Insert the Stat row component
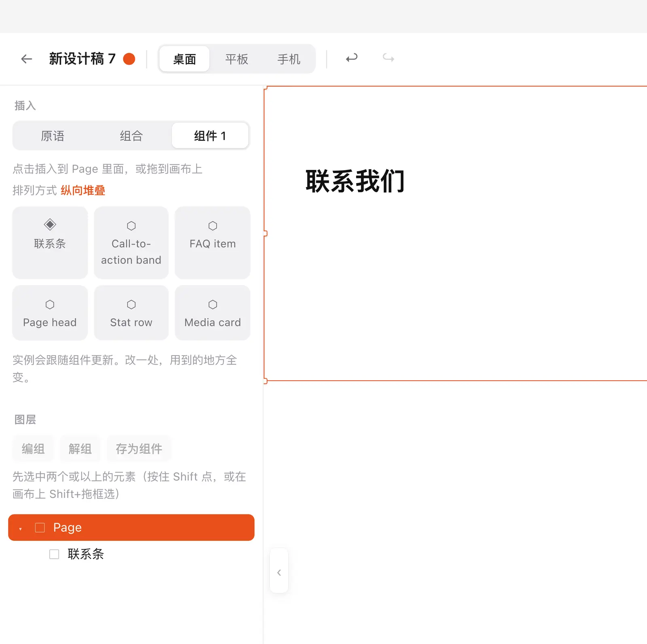 [131, 313]
